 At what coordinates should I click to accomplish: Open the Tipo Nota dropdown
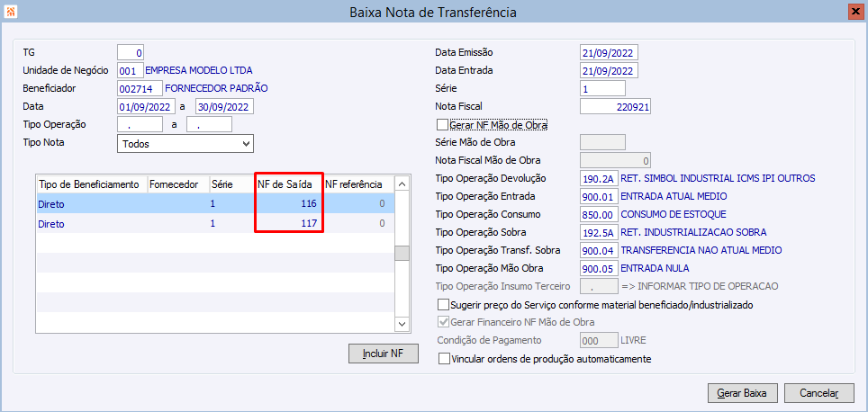(185, 144)
